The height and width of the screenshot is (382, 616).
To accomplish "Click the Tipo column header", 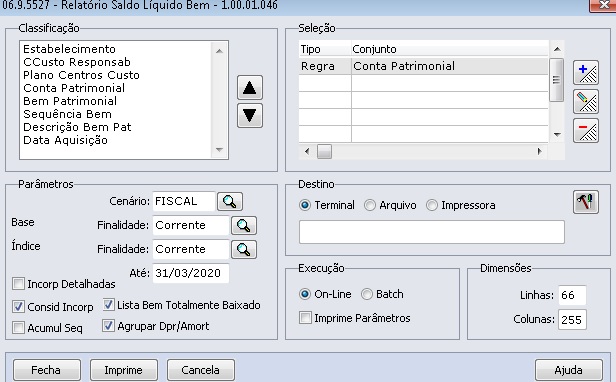I will tap(324, 49).
